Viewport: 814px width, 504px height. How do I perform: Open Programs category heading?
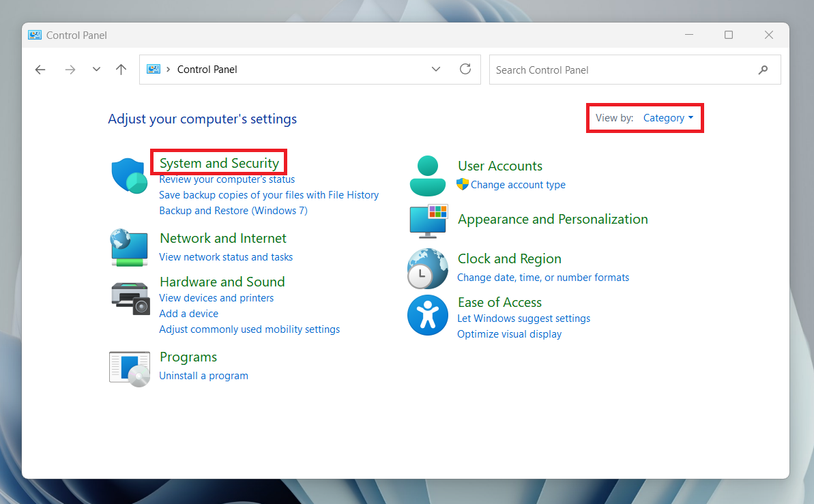188,357
